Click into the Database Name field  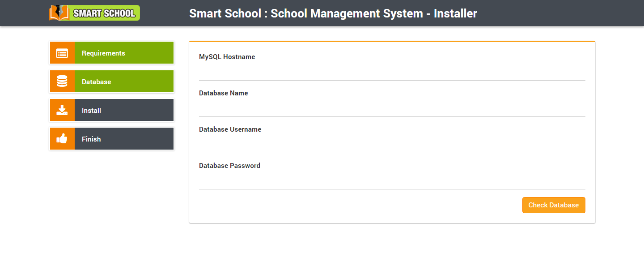point(392,108)
